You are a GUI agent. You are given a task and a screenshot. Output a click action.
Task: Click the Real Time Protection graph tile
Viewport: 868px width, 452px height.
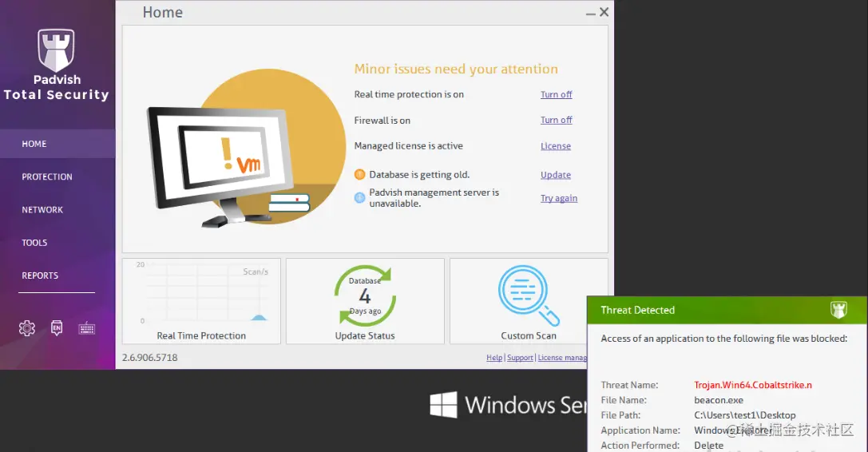coord(201,301)
